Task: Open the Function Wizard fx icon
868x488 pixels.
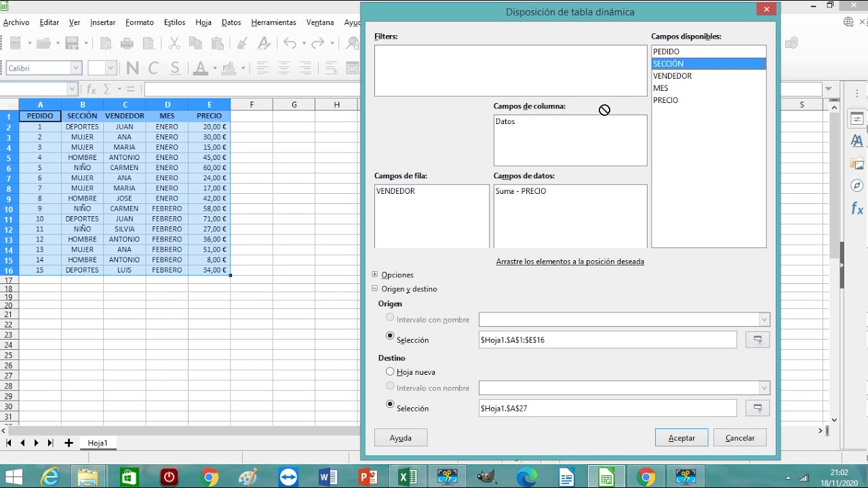Action: coord(92,89)
